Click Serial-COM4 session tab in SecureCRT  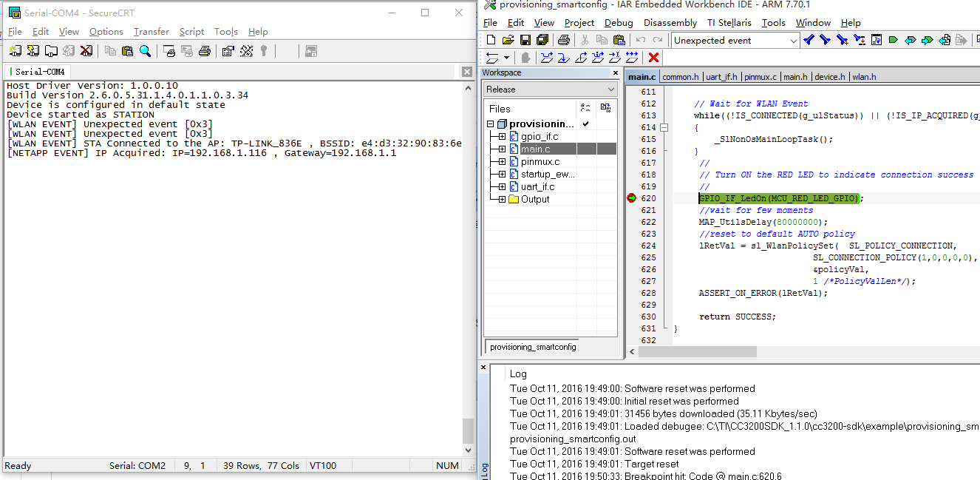pos(38,72)
